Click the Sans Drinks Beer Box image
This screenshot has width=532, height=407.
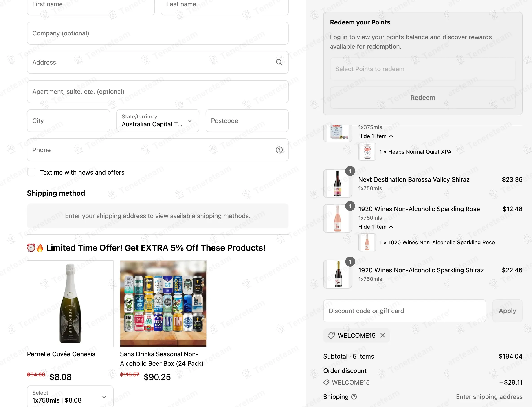pyautogui.click(x=163, y=304)
